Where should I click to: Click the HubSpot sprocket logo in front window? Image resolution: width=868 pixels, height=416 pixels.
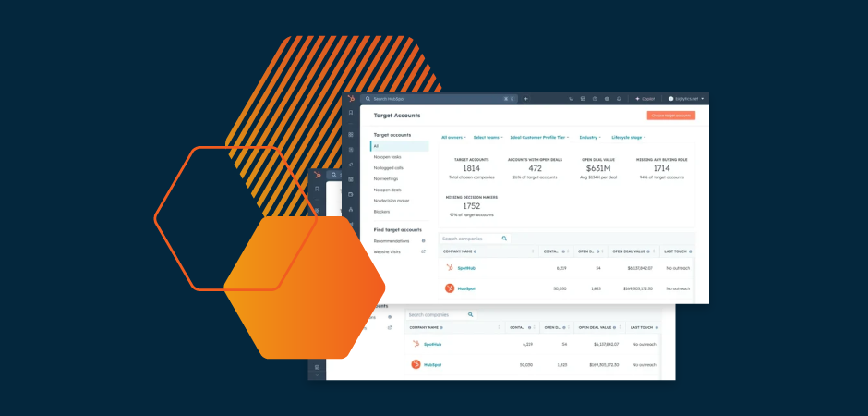point(350,99)
